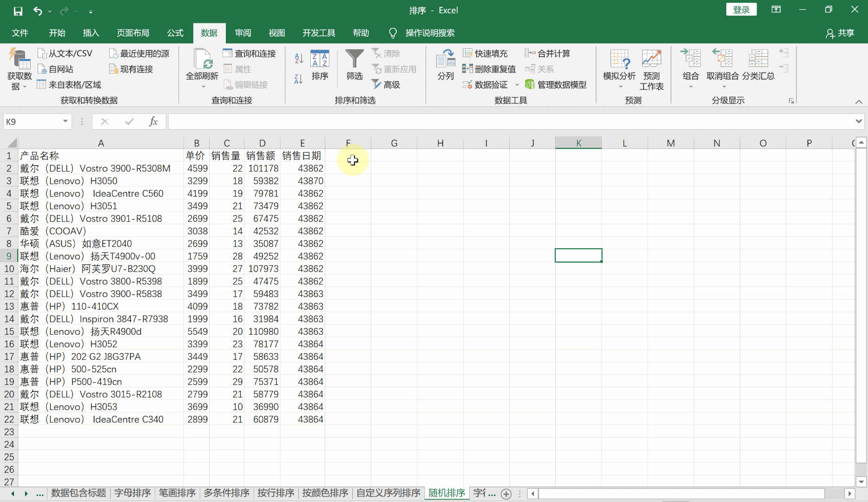
Task: Open What-If Analysis (模拟分析)
Action: pyautogui.click(x=619, y=69)
